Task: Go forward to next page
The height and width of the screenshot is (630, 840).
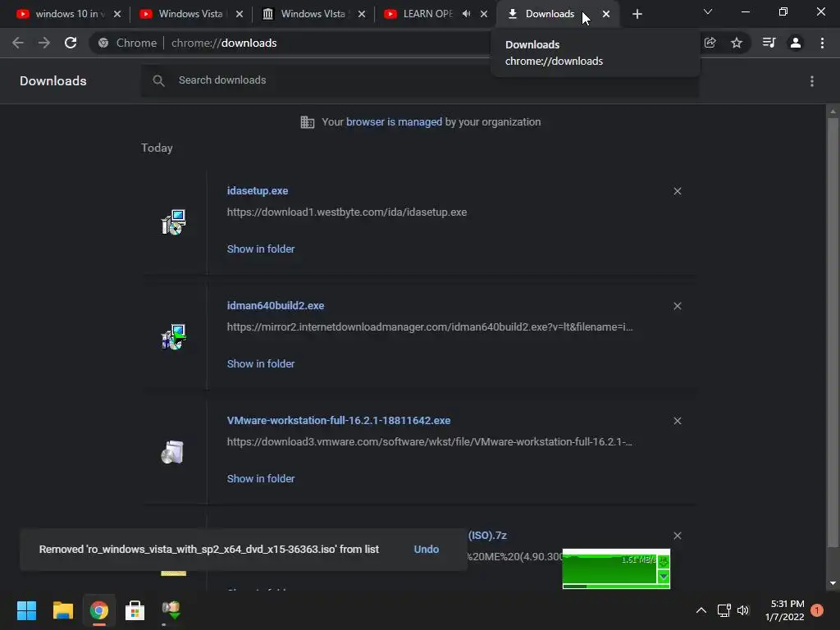Action: (44, 43)
